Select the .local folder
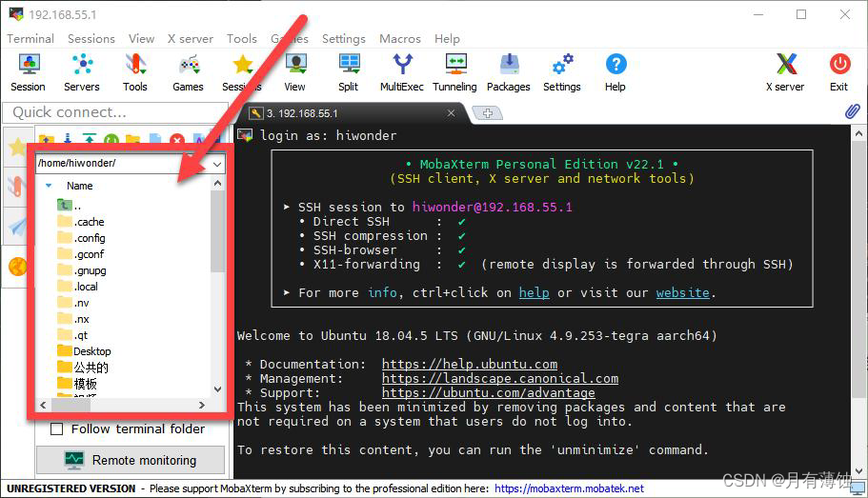868x498 pixels. click(x=77, y=287)
